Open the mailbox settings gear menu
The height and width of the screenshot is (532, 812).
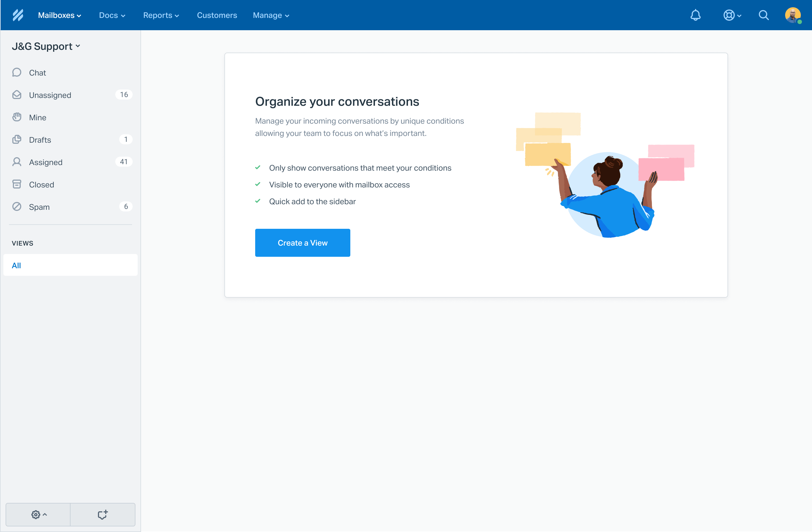tap(38, 514)
